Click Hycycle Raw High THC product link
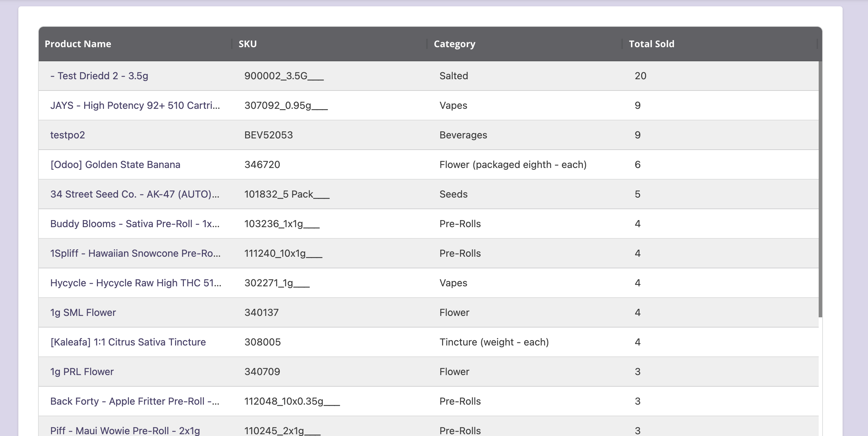The image size is (868, 436). click(136, 283)
